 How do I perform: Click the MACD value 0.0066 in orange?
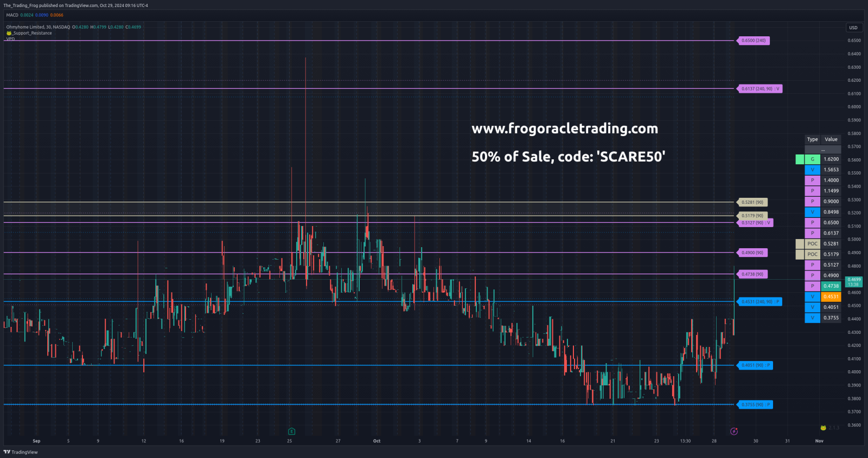coord(56,15)
